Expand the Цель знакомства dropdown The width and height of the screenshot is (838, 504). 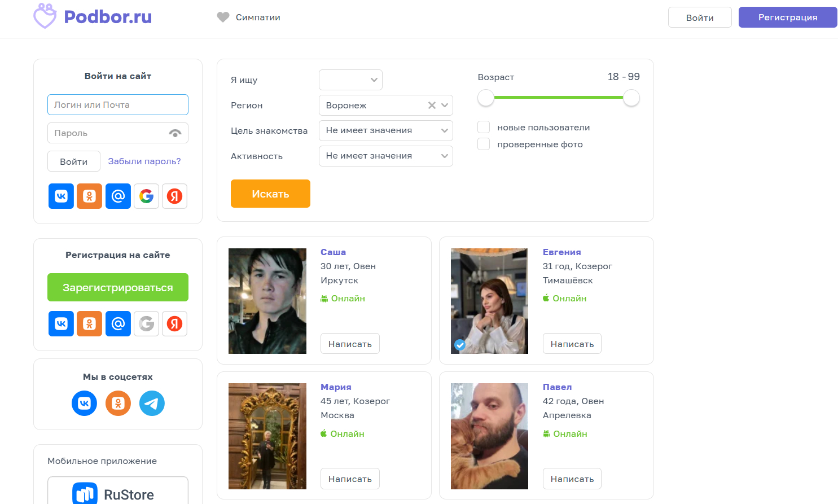pos(385,131)
